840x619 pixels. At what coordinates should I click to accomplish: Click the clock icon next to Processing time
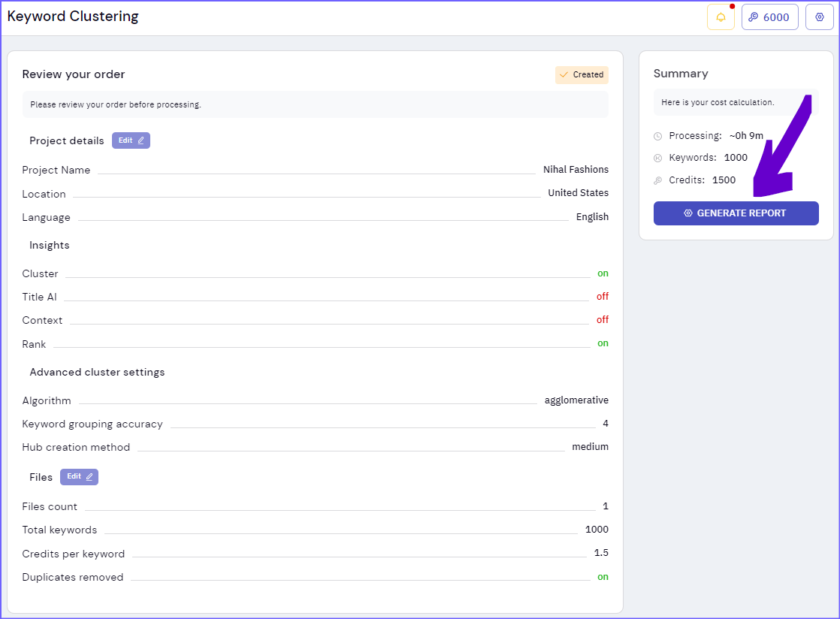(x=658, y=135)
